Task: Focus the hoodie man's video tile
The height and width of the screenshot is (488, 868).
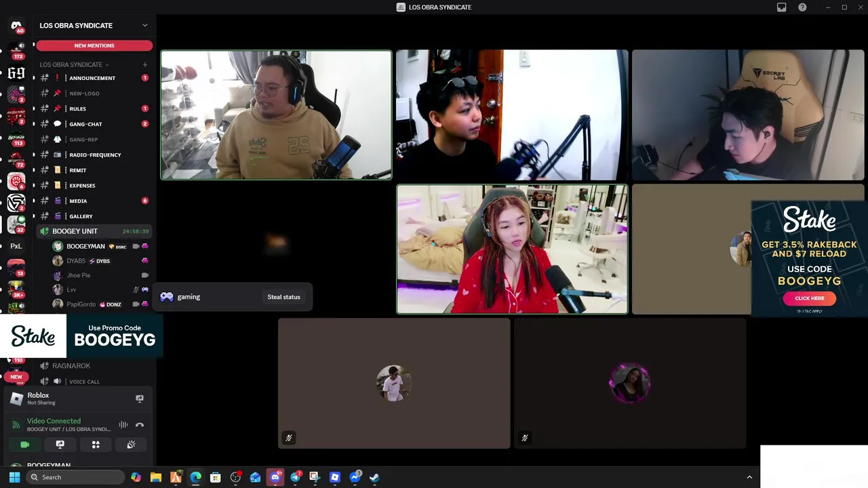Action: (276, 115)
